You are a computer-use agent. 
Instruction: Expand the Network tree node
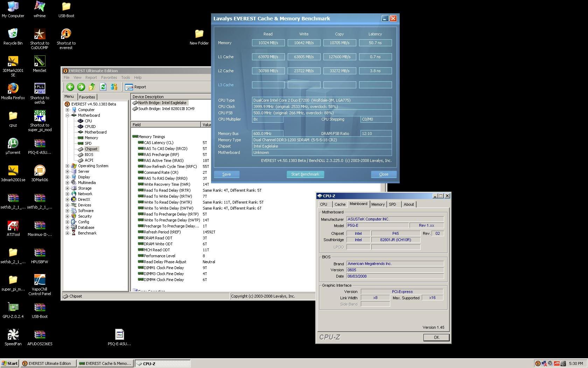[68, 194]
